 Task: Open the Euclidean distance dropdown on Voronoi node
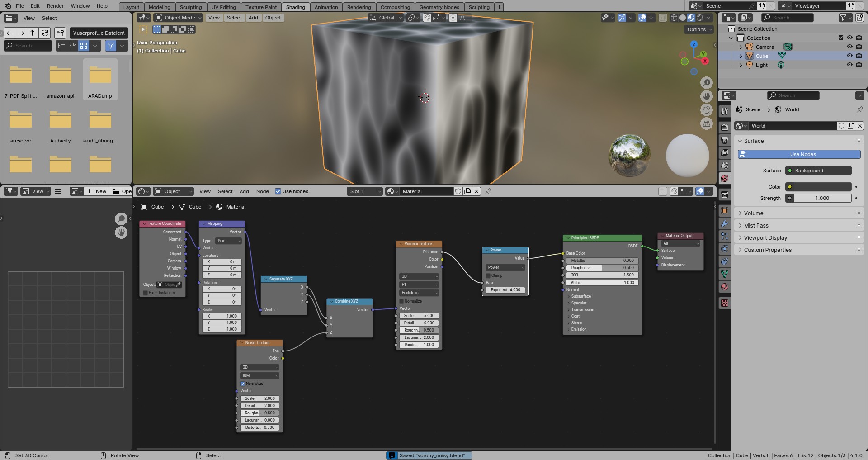pos(419,293)
